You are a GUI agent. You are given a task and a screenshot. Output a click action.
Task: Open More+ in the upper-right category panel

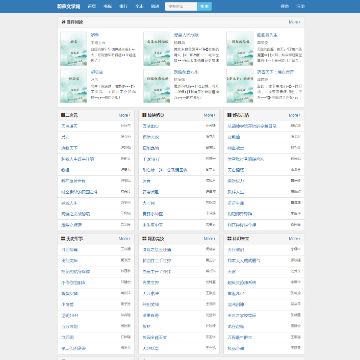coord(294,115)
